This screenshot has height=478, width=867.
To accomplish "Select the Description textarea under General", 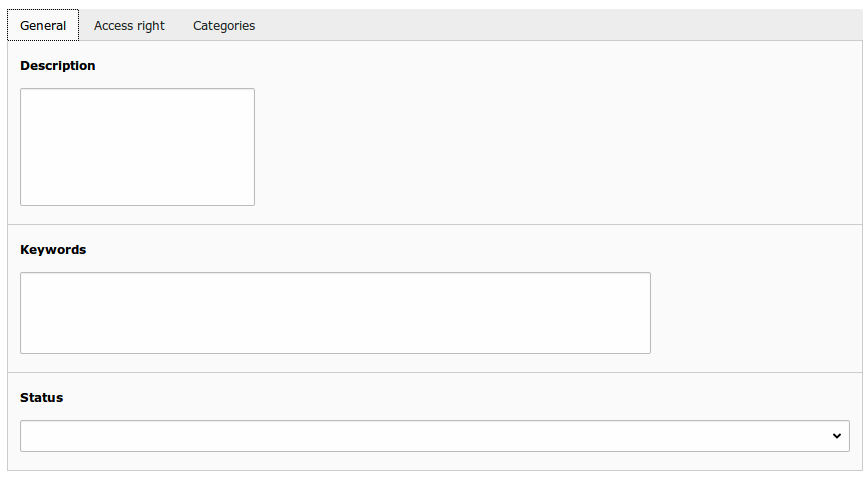I will [x=137, y=147].
